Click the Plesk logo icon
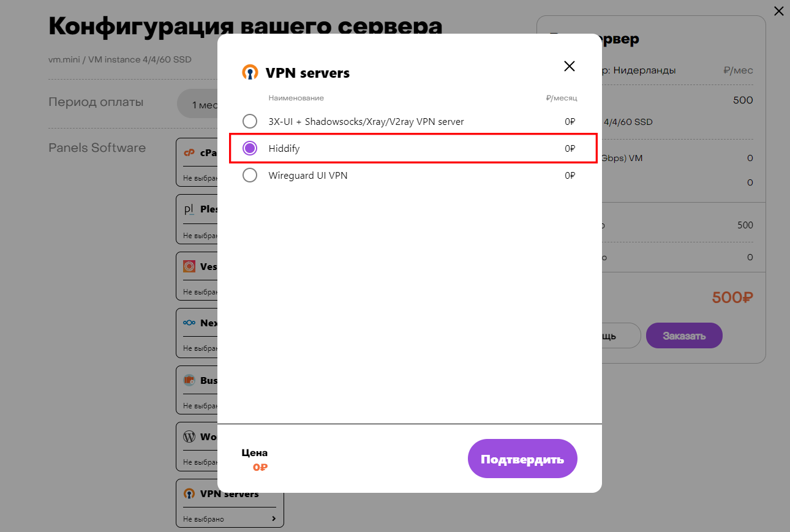The height and width of the screenshot is (532, 790). coord(189,209)
